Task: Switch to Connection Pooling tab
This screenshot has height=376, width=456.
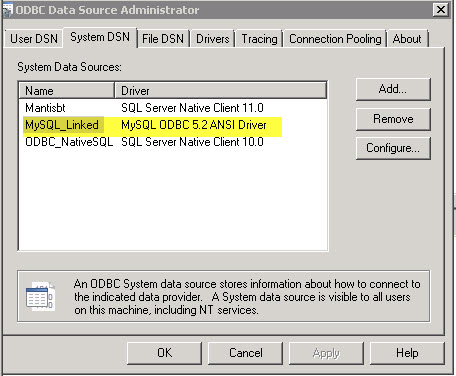Action: click(335, 39)
